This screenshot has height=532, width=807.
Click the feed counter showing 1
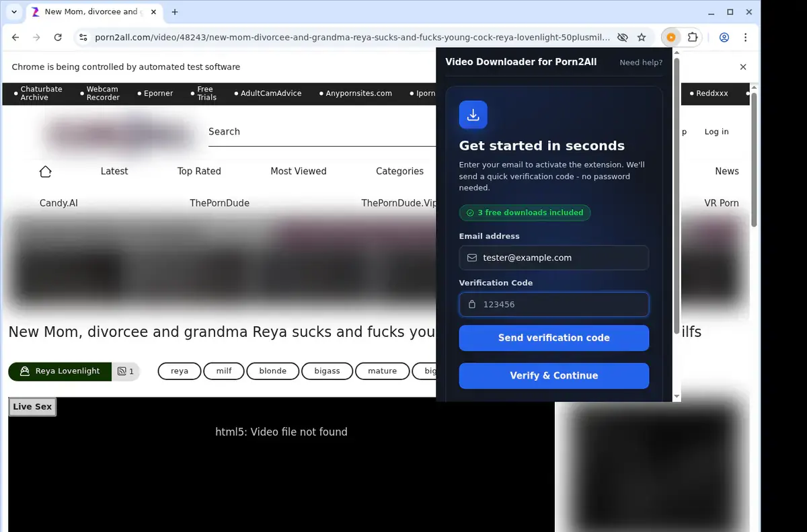[x=126, y=371]
